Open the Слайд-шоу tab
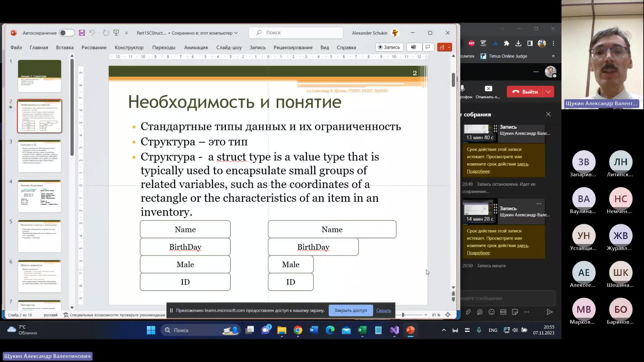This screenshot has width=644, height=362. click(x=229, y=47)
